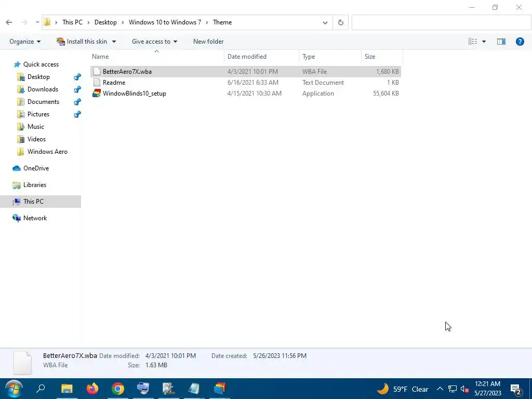Click pin icon beside Downloads

[77, 89]
